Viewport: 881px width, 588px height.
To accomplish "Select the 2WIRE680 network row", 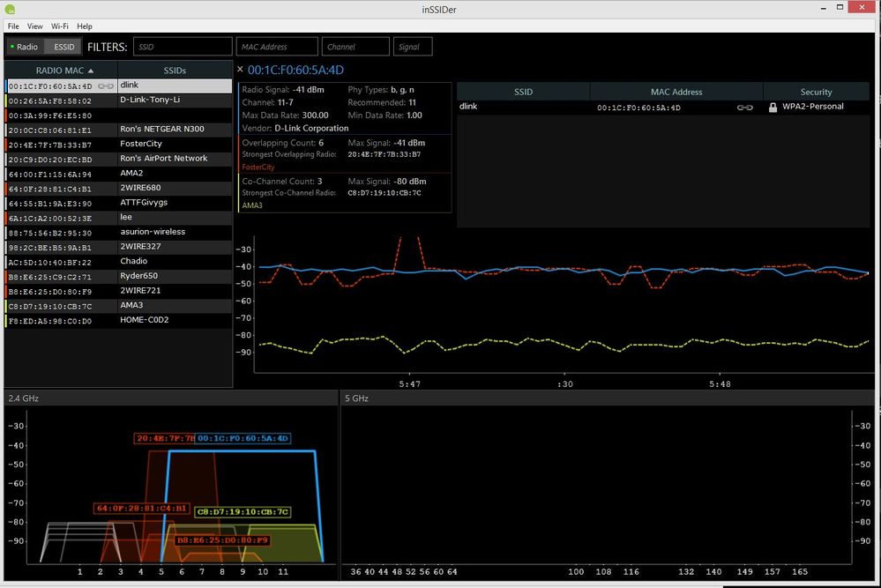I will click(x=118, y=188).
